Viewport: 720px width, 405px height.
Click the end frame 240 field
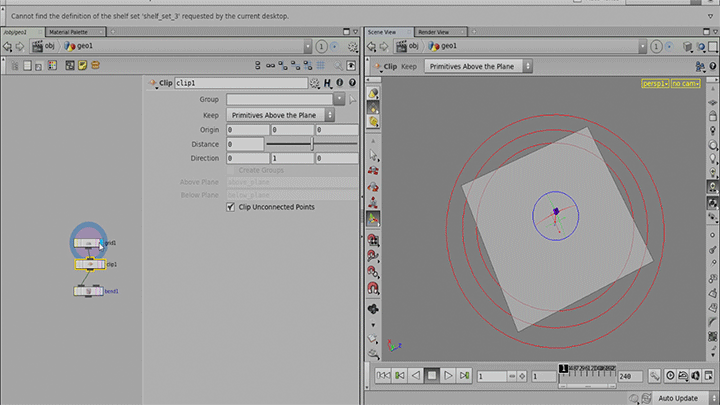tap(630, 377)
